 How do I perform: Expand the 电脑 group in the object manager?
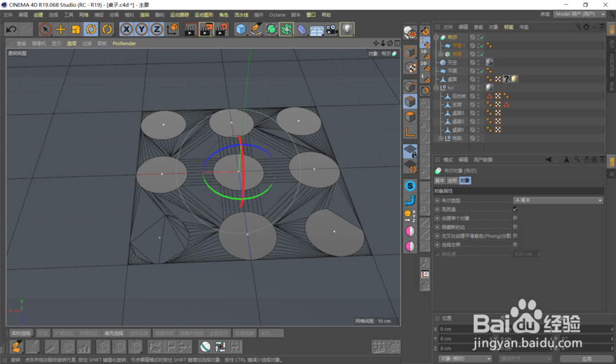[440, 139]
